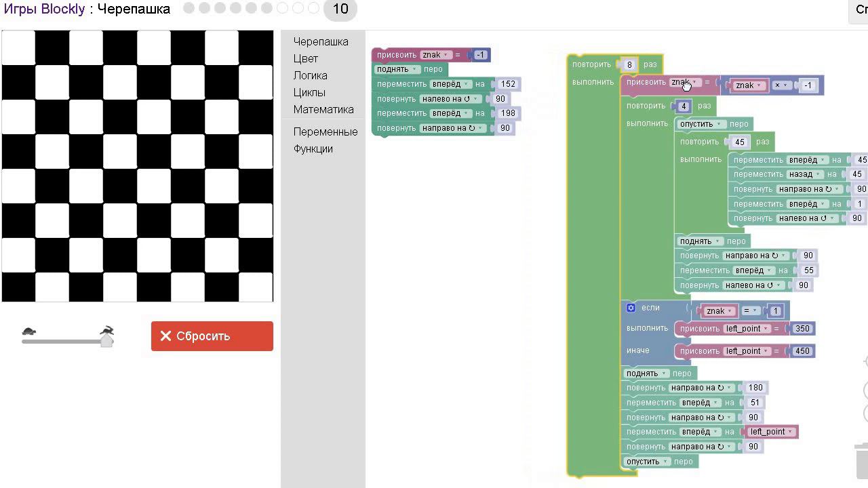Edit the value 198 field
This screenshot has width=868, height=488.
pos(508,113)
